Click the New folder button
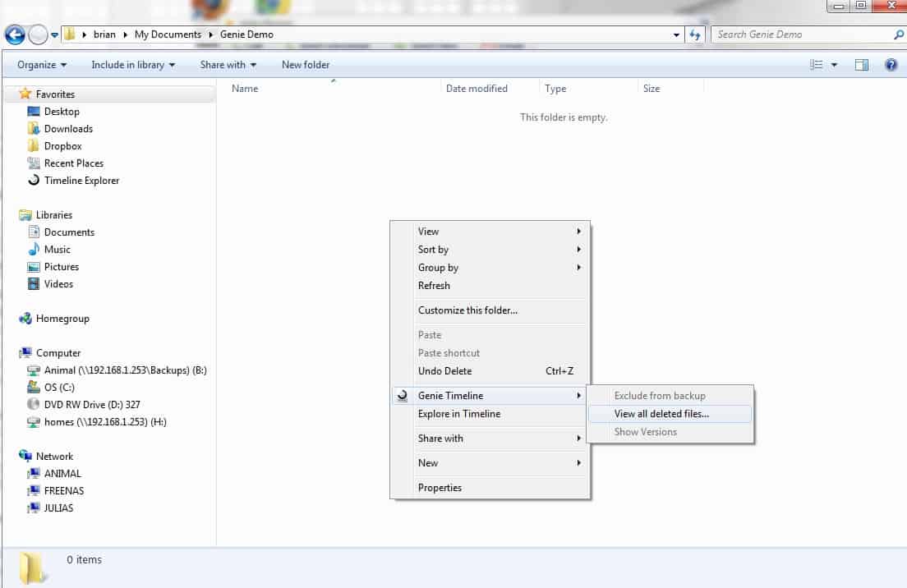Viewport: 907px width, 588px height. [306, 65]
